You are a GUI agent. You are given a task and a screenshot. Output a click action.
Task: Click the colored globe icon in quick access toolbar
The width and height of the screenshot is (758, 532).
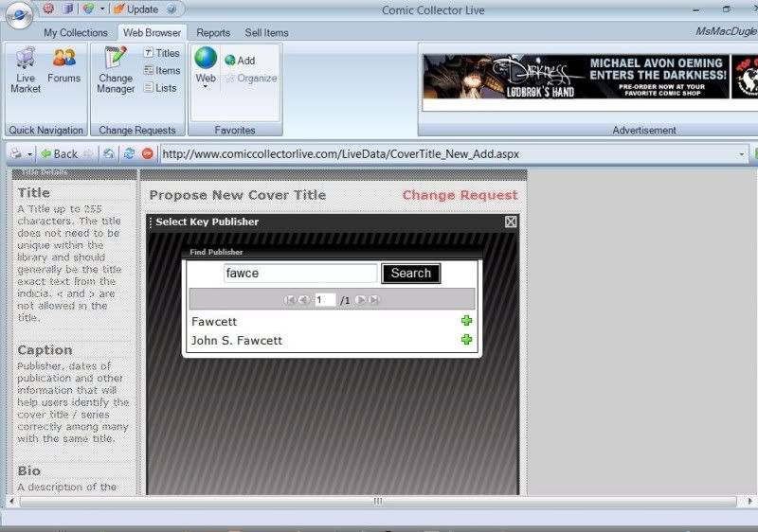88,9
